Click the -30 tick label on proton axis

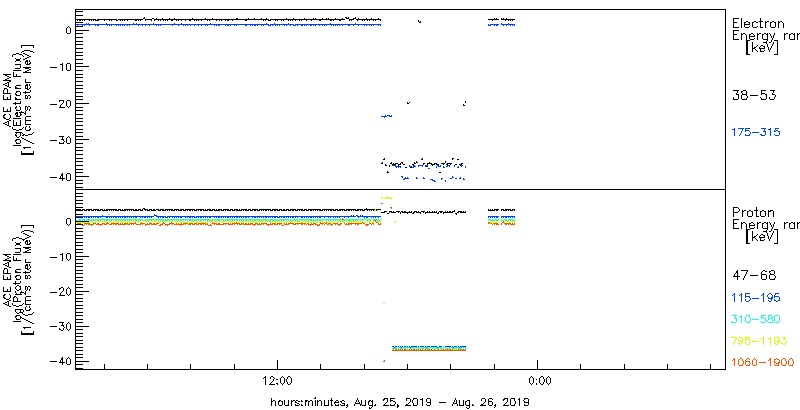tap(62, 326)
